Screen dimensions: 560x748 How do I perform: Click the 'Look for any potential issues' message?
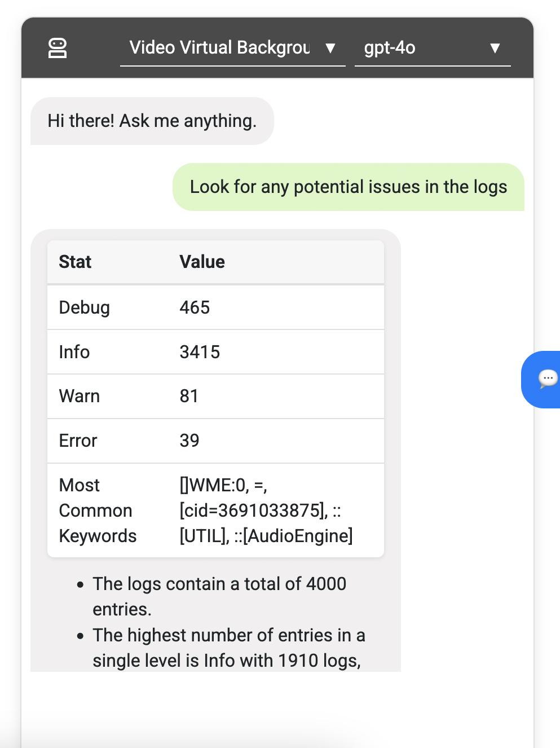pyautogui.click(x=349, y=187)
